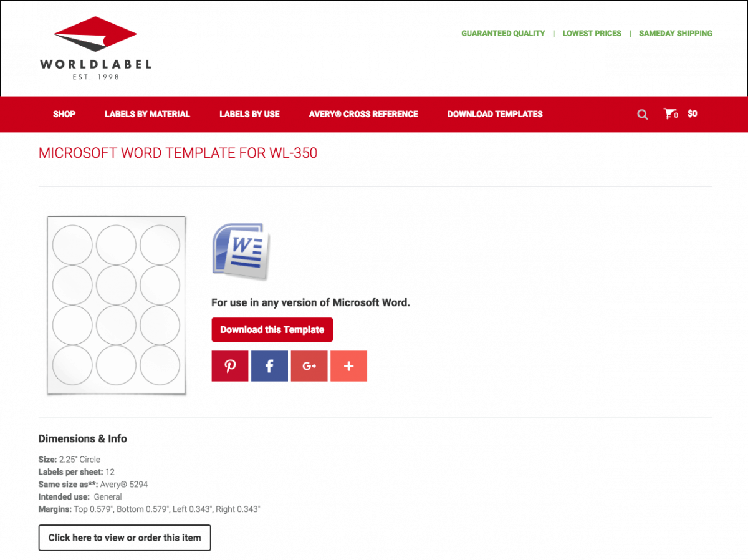Click here to view or order this item

click(x=125, y=538)
